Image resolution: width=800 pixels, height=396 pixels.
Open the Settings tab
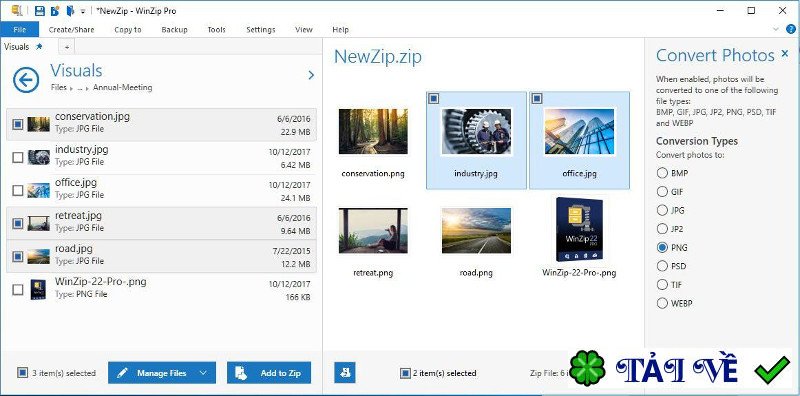pyautogui.click(x=261, y=30)
